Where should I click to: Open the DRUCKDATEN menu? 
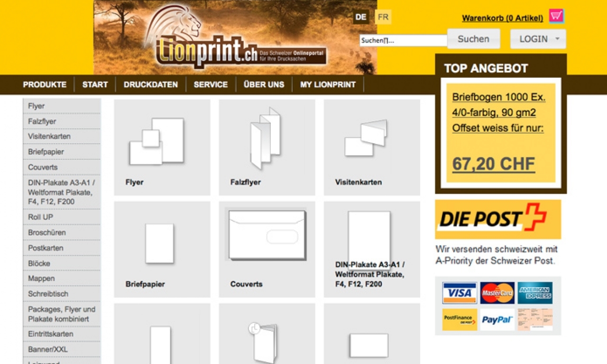coord(151,84)
